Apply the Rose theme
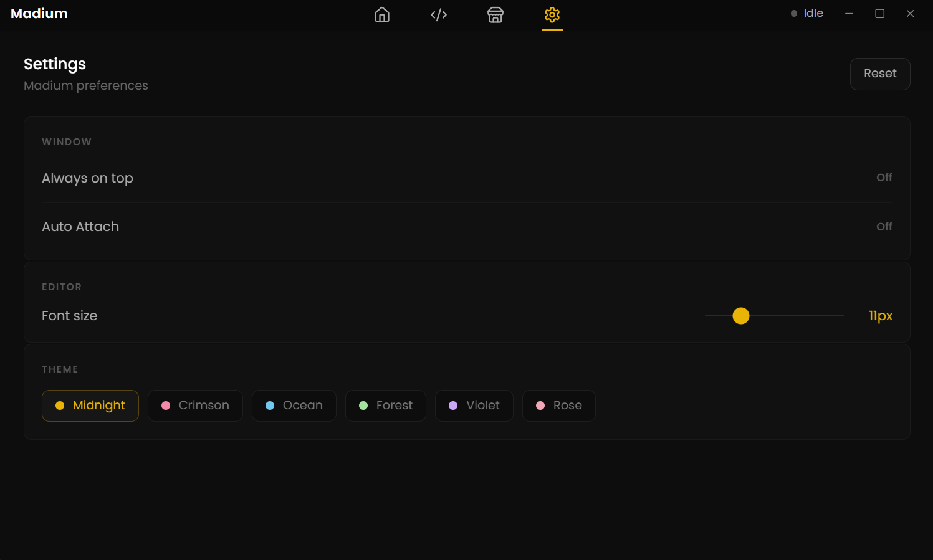Viewport: 933px width, 560px height. coord(559,406)
